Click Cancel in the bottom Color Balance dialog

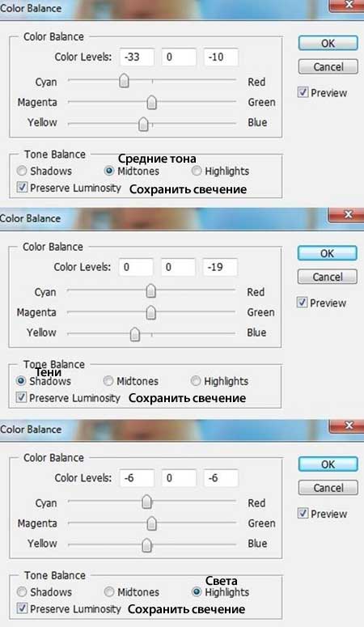click(328, 488)
